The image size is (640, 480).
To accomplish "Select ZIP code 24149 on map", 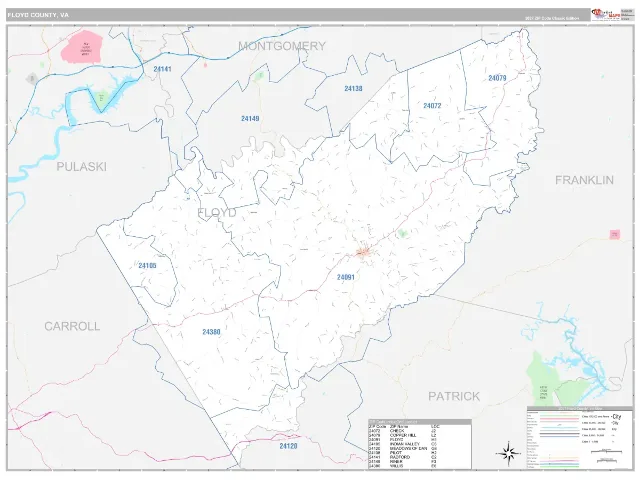I will [250, 118].
